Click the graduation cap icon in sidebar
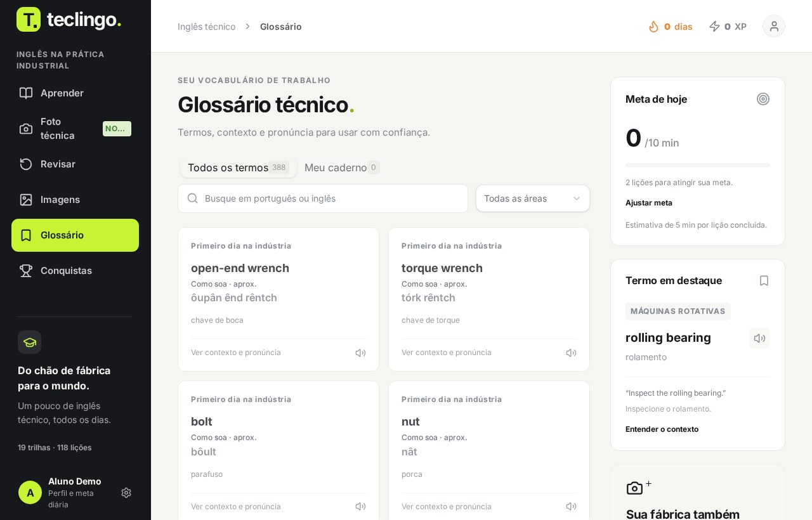Viewport: 812px width, 520px height. [x=30, y=342]
